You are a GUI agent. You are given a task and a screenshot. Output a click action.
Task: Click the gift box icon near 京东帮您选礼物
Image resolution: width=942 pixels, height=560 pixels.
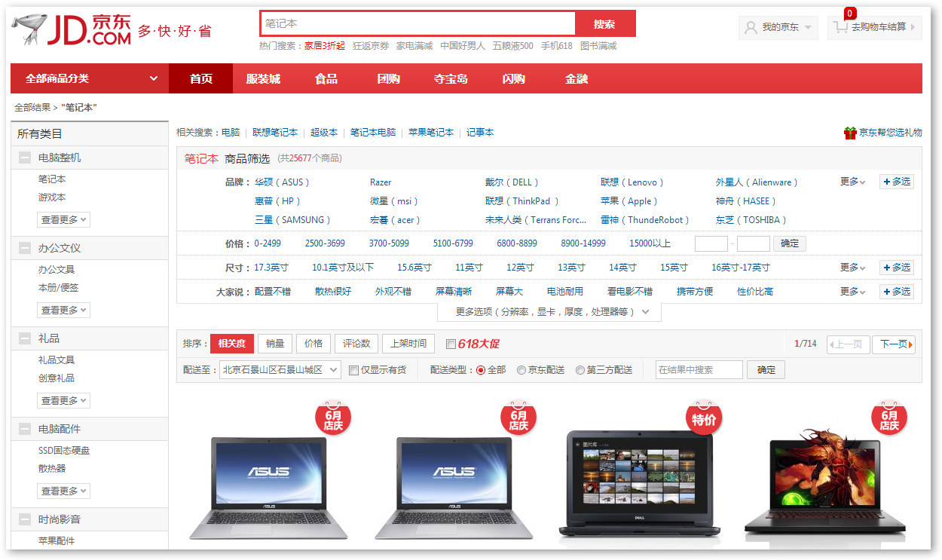pos(850,133)
